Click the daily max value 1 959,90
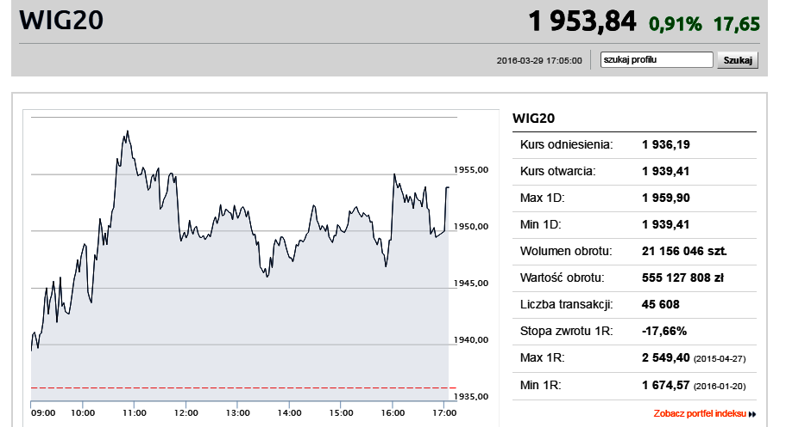Viewport: 786px width, 427px height. click(666, 198)
